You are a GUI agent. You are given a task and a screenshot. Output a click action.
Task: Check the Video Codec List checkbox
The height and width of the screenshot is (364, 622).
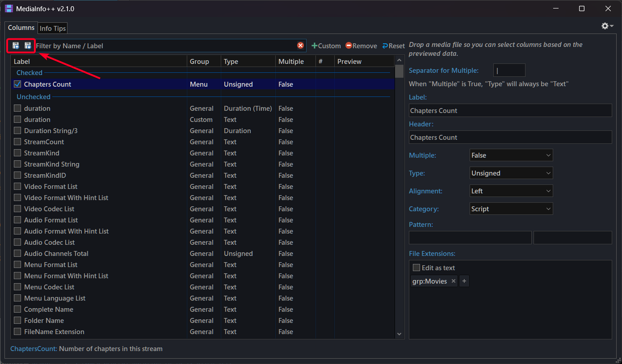pyautogui.click(x=17, y=209)
